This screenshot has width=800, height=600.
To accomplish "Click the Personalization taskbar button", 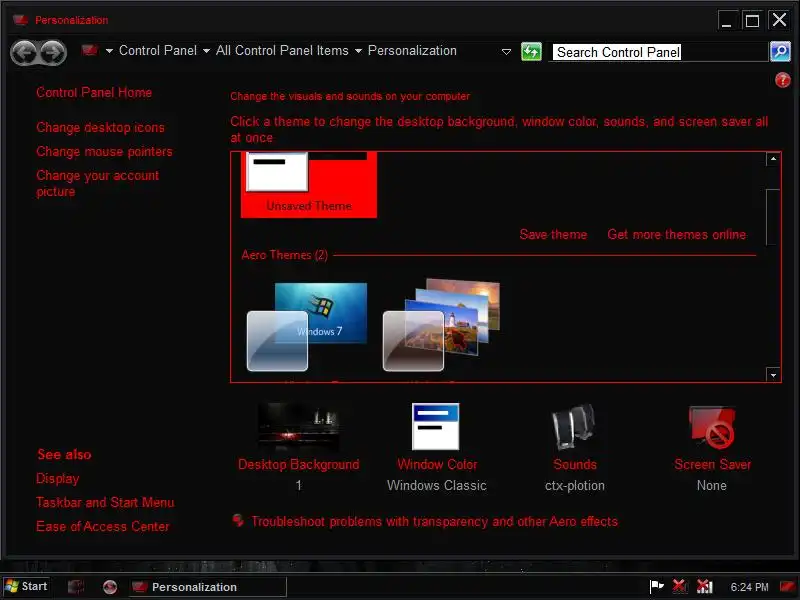I will (207, 587).
